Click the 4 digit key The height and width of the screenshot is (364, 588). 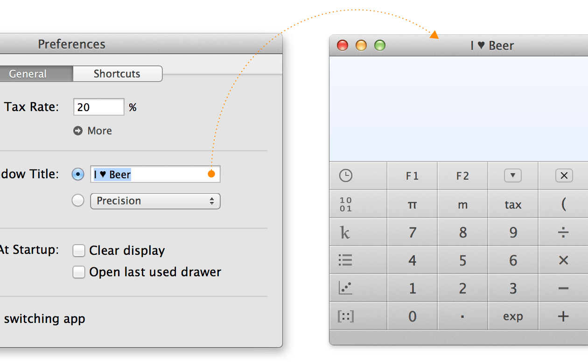412,260
